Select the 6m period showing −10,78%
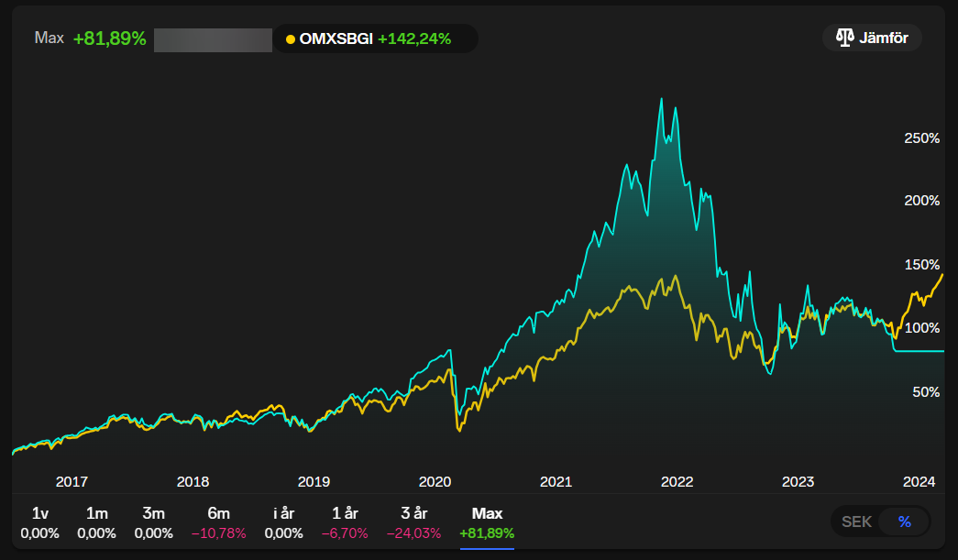958x560 pixels. tap(218, 523)
